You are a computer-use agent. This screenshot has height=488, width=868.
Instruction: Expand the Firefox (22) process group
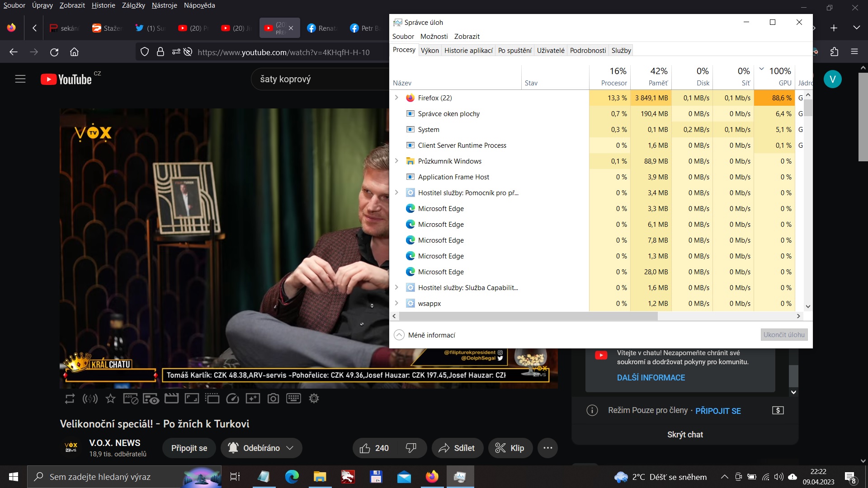[x=396, y=98]
